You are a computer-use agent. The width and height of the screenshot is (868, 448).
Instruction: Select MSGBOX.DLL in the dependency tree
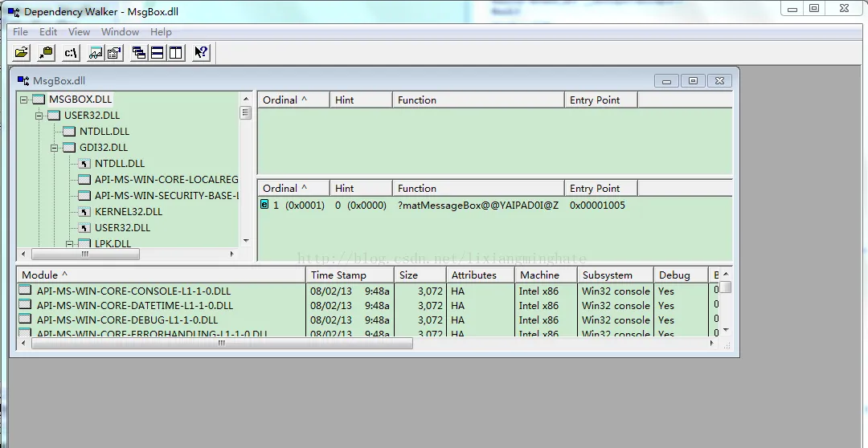80,100
